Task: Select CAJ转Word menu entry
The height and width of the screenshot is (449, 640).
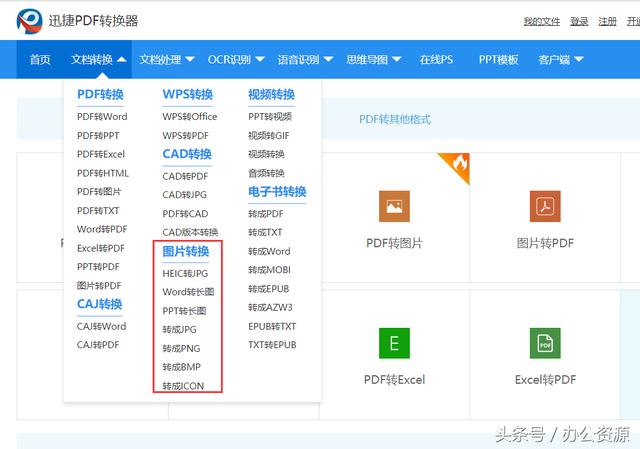Action: click(101, 327)
